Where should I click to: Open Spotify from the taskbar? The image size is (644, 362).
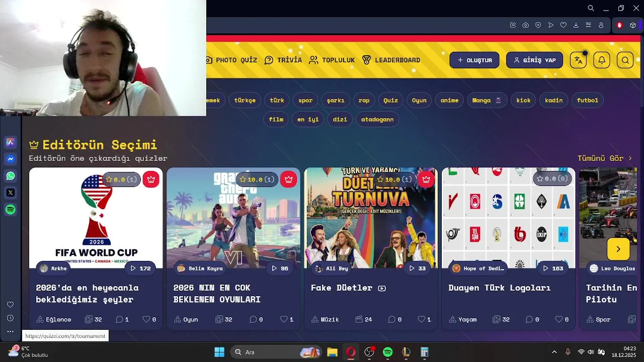[x=387, y=352]
